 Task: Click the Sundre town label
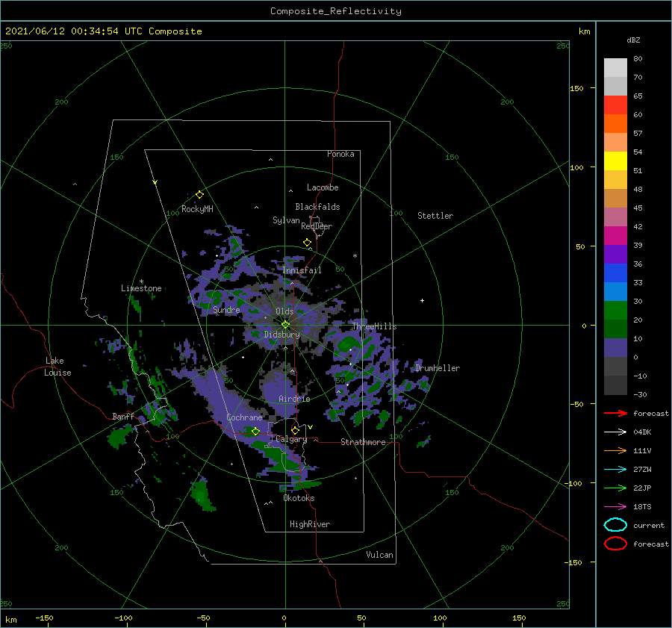pyautogui.click(x=226, y=309)
